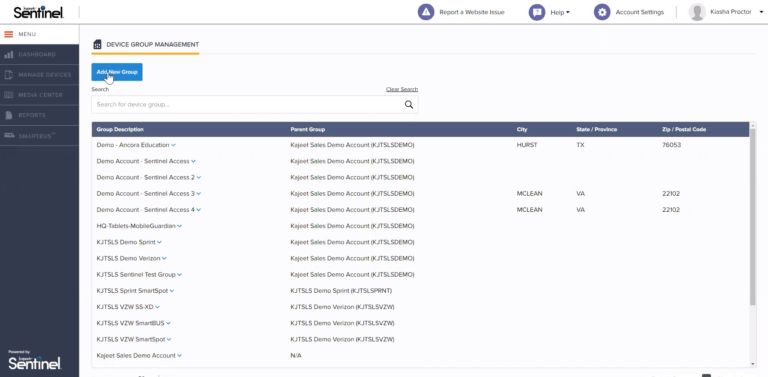Click the scrollbar down arrow of the table
The height and width of the screenshot is (377, 768).
coord(753,364)
